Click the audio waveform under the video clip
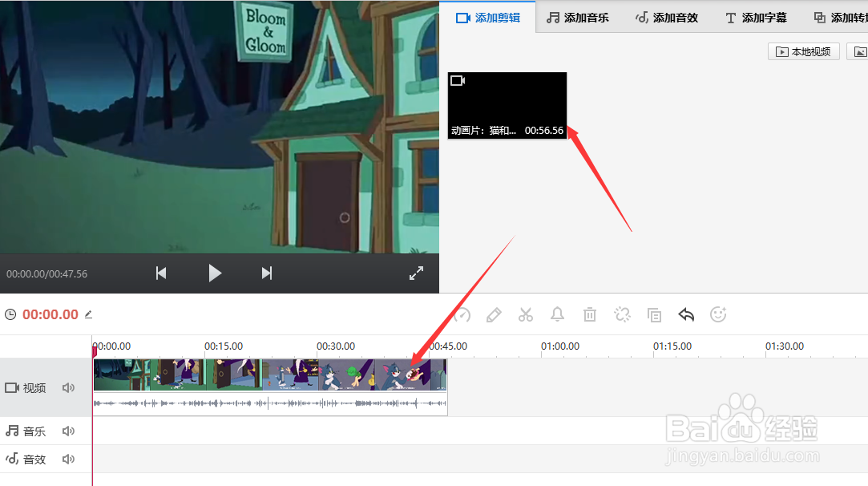Image resolution: width=868 pixels, height=486 pixels. pyautogui.click(x=270, y=403)
